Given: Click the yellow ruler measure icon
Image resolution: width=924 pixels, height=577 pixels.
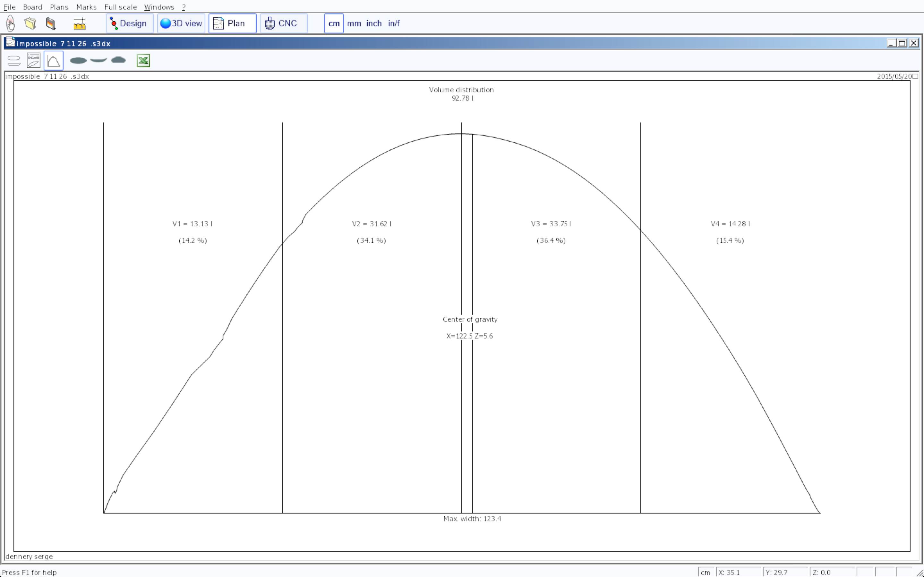Looking at the screenshot, I should (x=80, y=24).
